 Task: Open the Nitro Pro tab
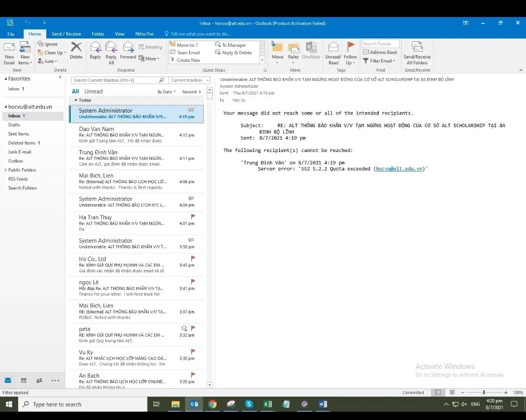click(x=144, y=34)
